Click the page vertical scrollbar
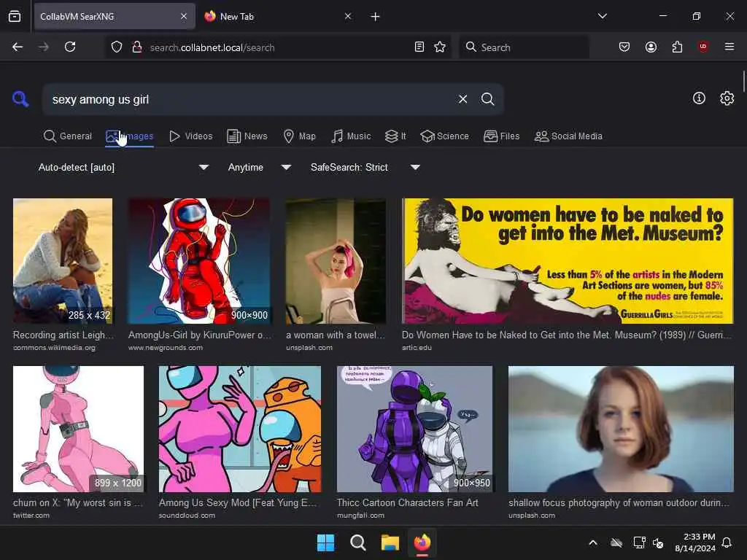The image size is (747, 560). click(743, 82)
